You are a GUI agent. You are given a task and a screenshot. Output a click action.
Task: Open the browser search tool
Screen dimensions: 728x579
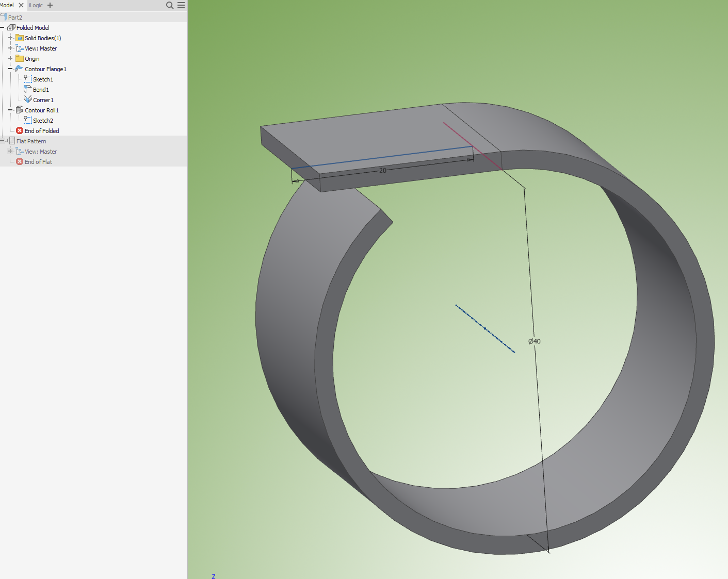point(169,5)
